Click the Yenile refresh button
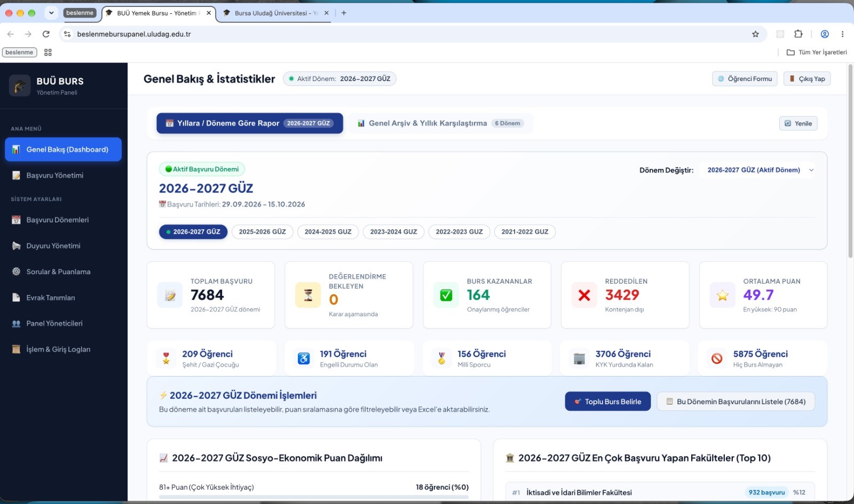The image size is (854, 504). (x=798, y=123)
